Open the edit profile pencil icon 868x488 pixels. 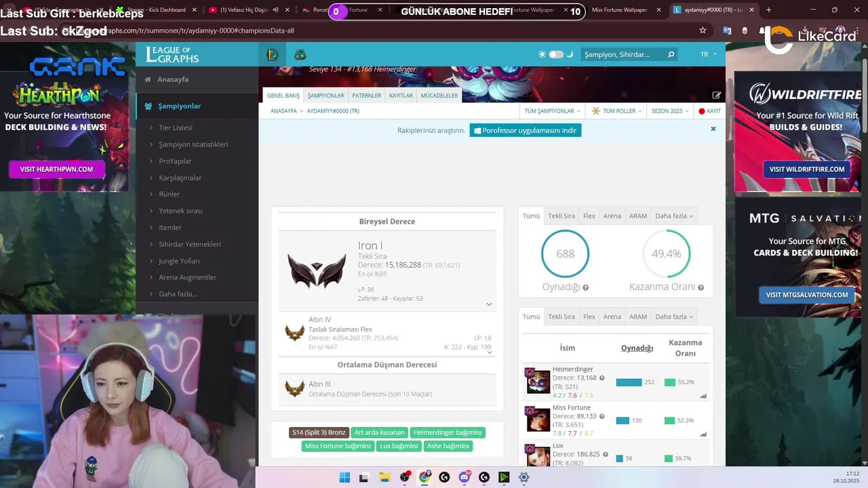[x=716, y=96]
